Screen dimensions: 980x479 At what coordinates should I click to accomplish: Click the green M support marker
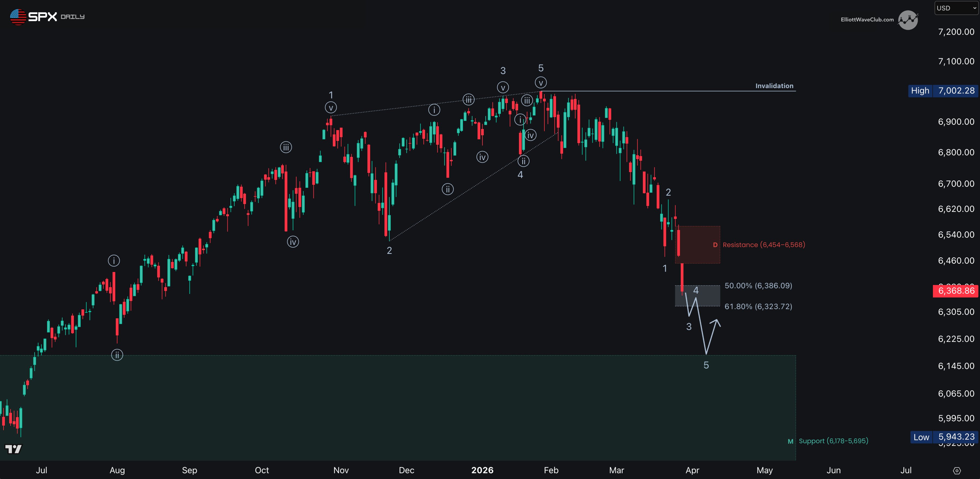790,441
